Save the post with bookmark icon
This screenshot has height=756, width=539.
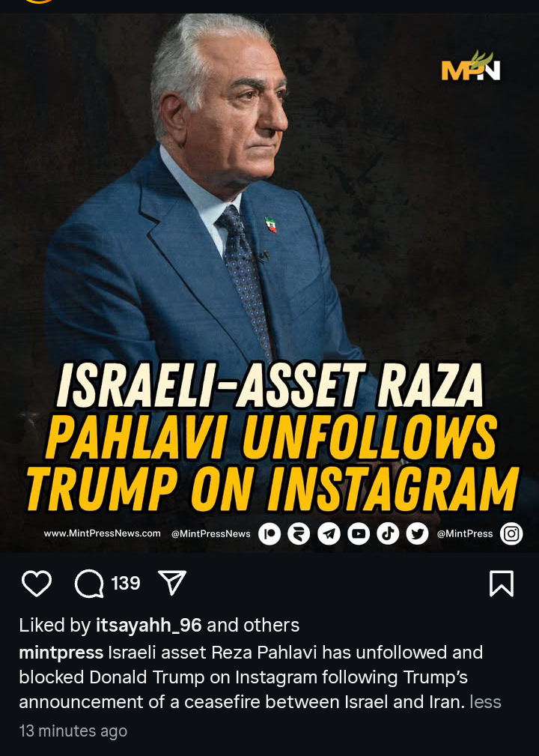coord(502,584)
